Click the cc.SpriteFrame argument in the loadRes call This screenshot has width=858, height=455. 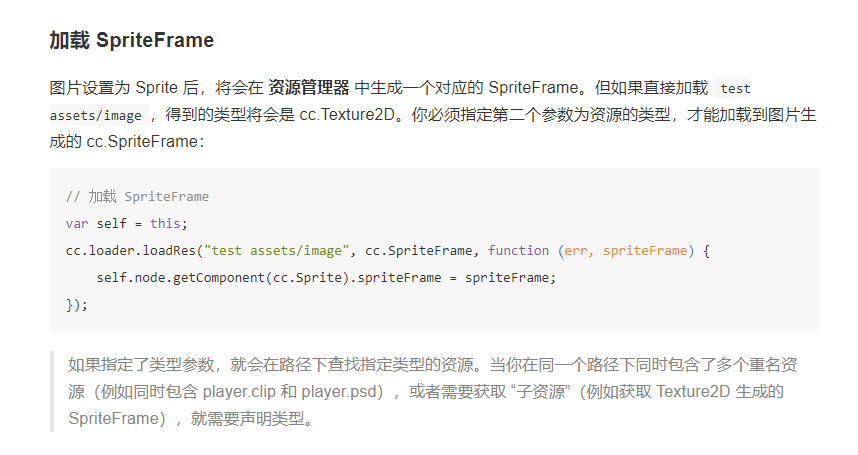[x=425, y=250]
